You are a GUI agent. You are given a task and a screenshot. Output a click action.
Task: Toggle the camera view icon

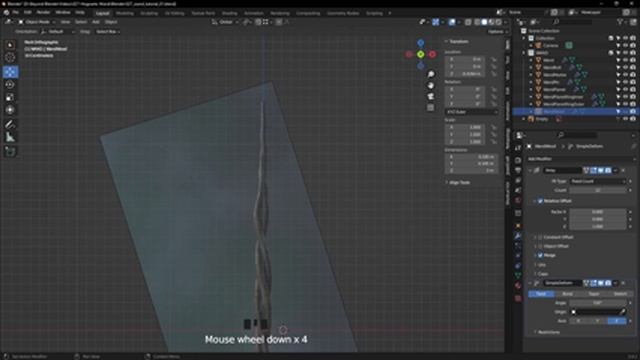coord(431,96)
